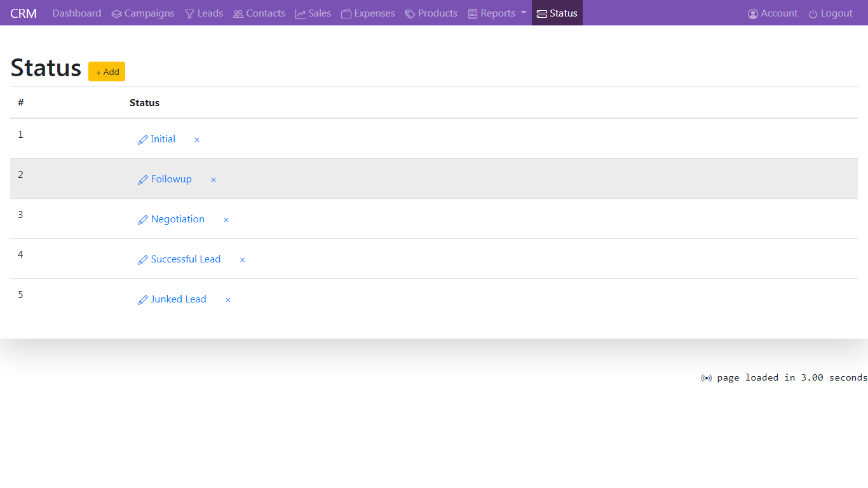The height and width of the screenshot is (488, 868).
Task: Click the Status column header
Action: click(144, 103)
